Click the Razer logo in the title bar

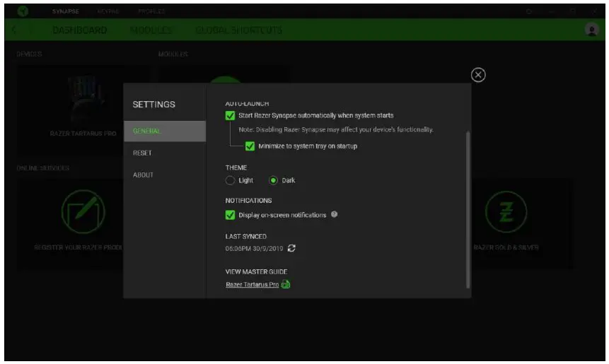tap(23, 11)
